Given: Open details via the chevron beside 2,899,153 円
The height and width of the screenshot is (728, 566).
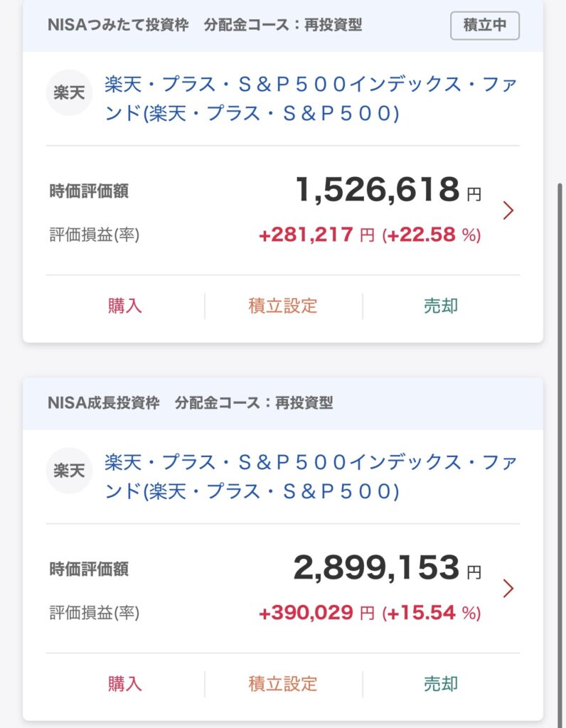Looking at the screenshot, I should click(508, 589).
